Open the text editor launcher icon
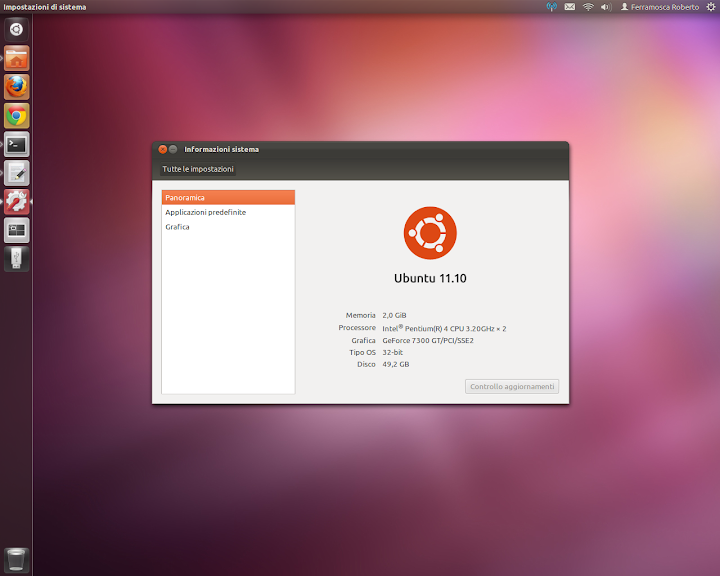Viewport: 720px width, 576px height. 17,173
